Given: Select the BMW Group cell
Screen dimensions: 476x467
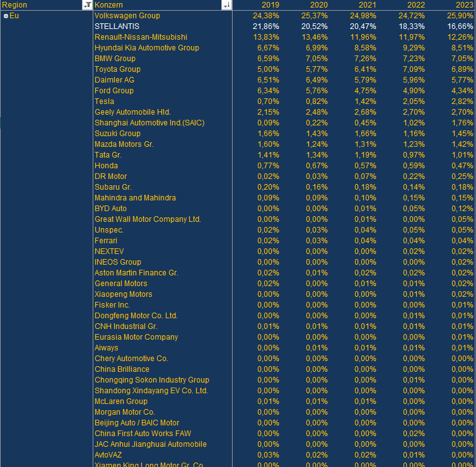Looking at the screenshot, I should 115,59.
